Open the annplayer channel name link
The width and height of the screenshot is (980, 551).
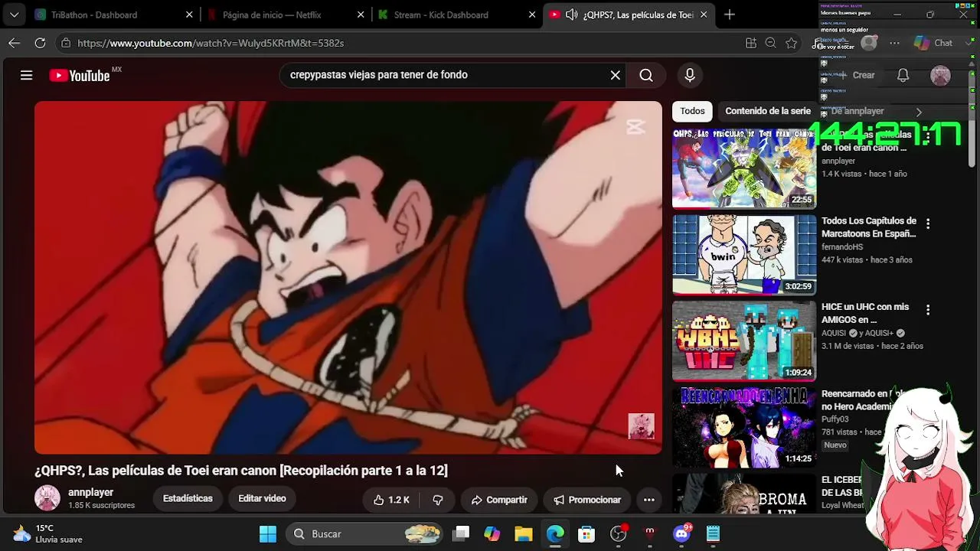point(90,493)
